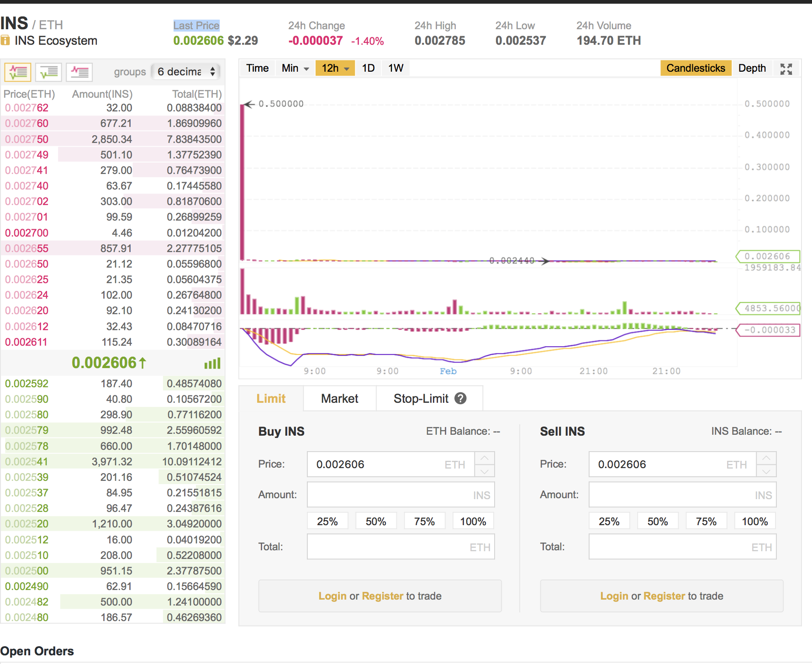Select buy order at price 0.002541
812x664 pixels.
(x=113, y=461)
